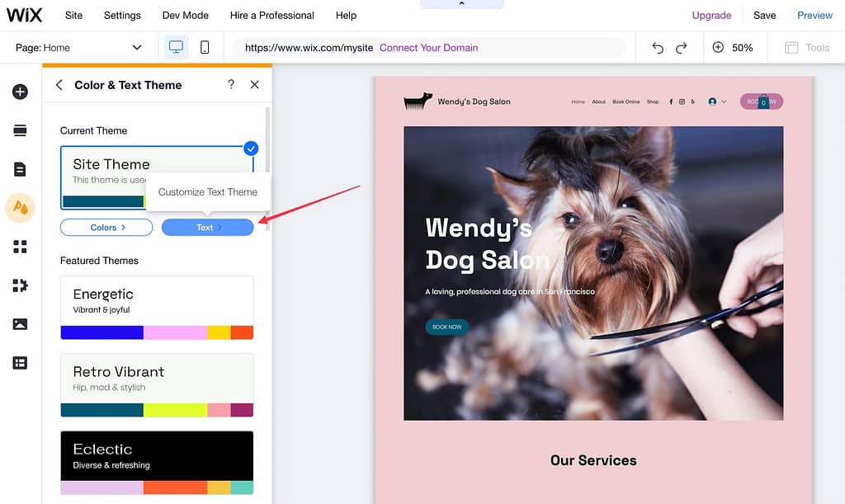Select the checked Site Theme card
845x504 pixels.
click(157, 177)
